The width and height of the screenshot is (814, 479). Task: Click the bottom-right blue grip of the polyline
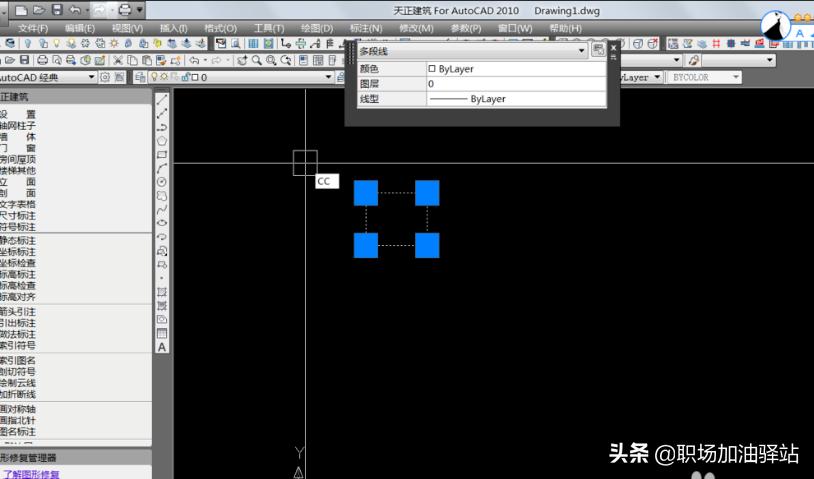(427, 245)
